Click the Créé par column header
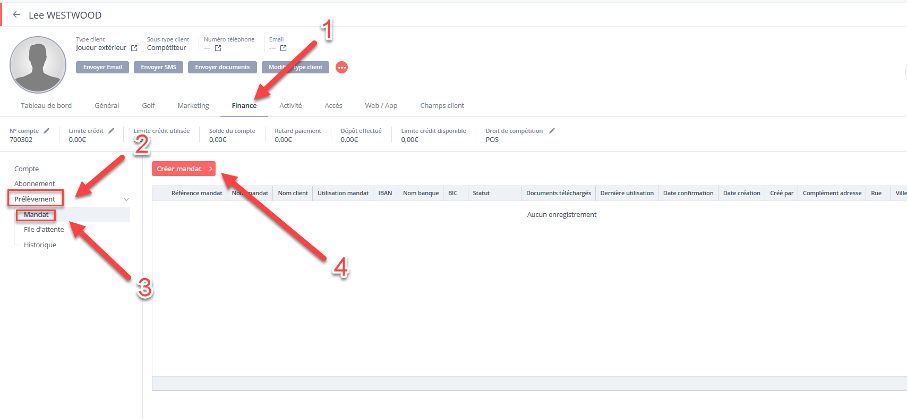The width and height of the screenshot is (908, 420). [x=781, y=192]
